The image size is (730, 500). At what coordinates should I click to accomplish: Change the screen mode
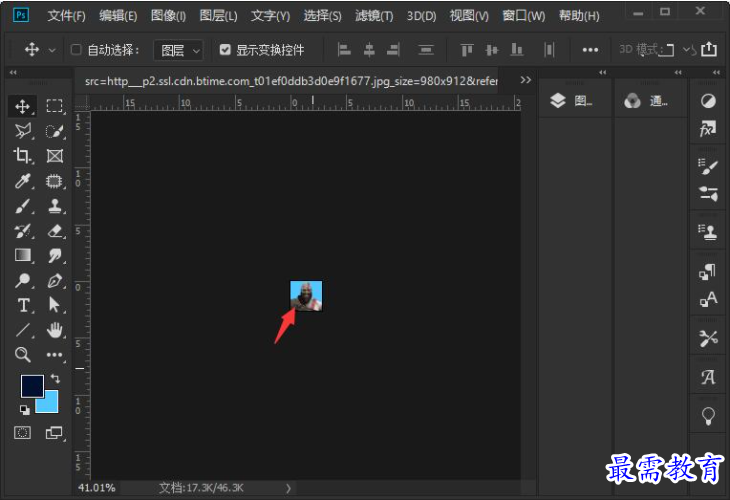(54, 432)
